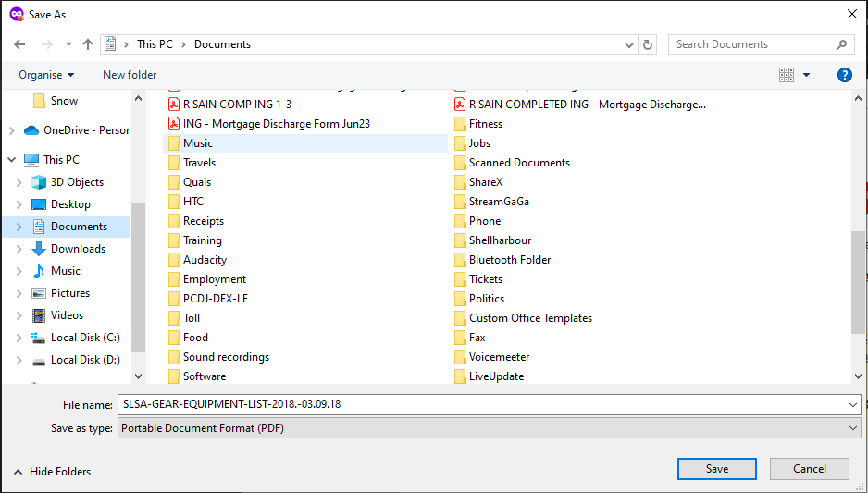Click the Bluetooth Folder icon
868x493 pixels.
coord(460,260)
